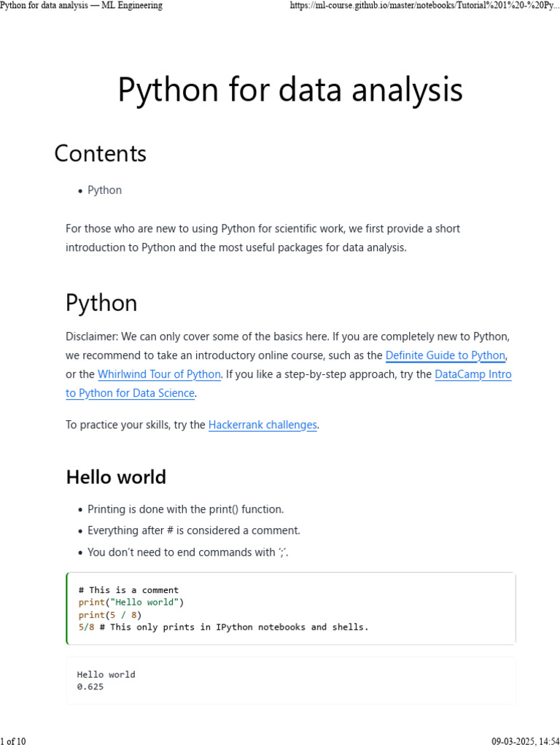560x747 pixels.
Task: Click the Python entry under Contents
Action: point(104,190)
